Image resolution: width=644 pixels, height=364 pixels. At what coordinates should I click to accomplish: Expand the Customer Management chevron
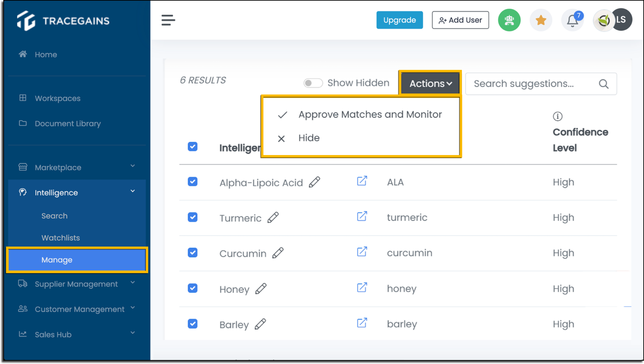click(x=133, y=308)
